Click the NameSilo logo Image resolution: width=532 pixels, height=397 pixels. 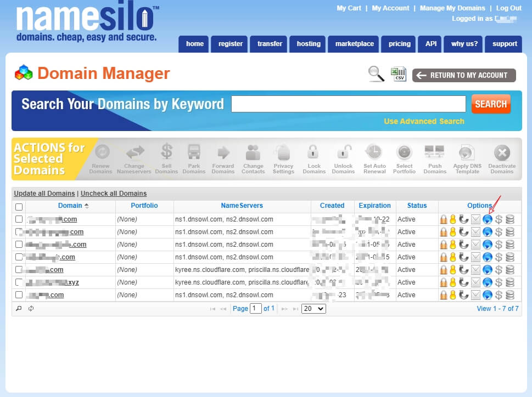[87, 22]
